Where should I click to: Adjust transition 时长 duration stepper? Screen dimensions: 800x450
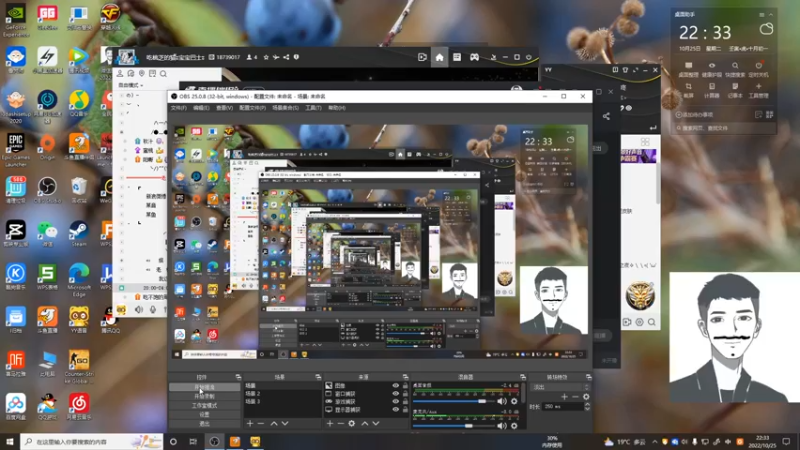click(587, 407)
